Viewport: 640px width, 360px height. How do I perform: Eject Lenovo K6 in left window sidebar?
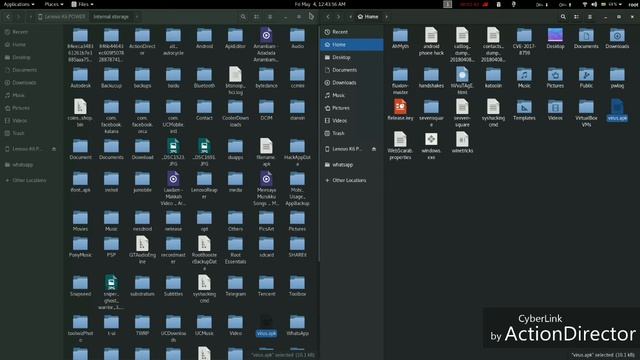[54, 149]
